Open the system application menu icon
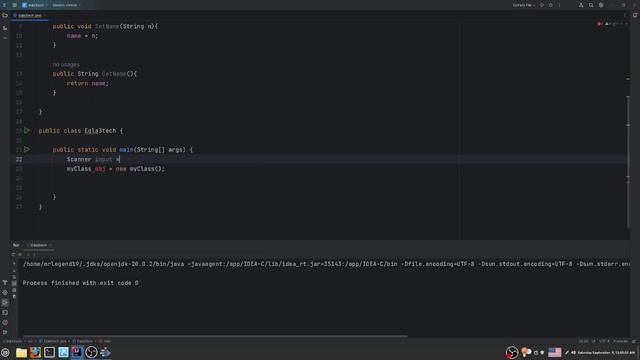Screen dimensions: 640x360 5,352
